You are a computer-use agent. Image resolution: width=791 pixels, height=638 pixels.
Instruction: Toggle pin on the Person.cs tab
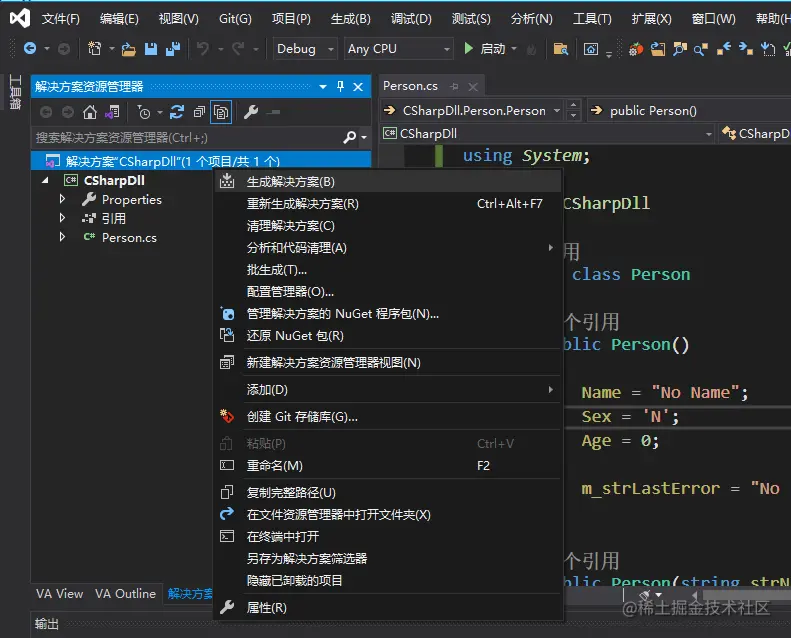click(454, 87)
